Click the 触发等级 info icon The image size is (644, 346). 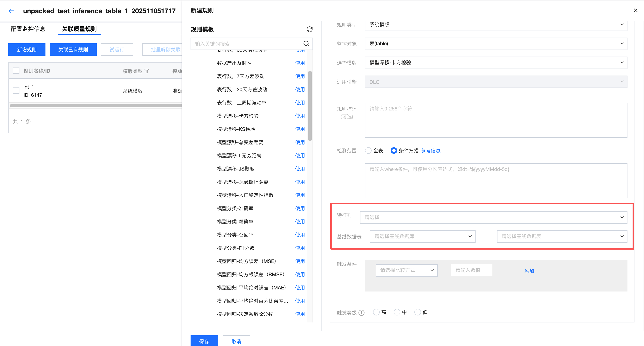click(361, 313)
